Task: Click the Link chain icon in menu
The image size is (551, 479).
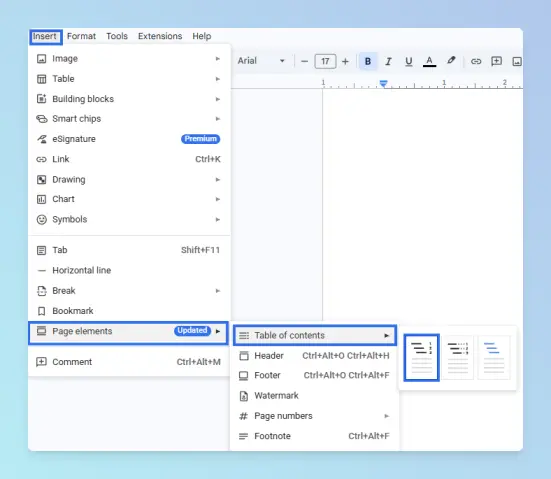Action: [x=41, y=160]
